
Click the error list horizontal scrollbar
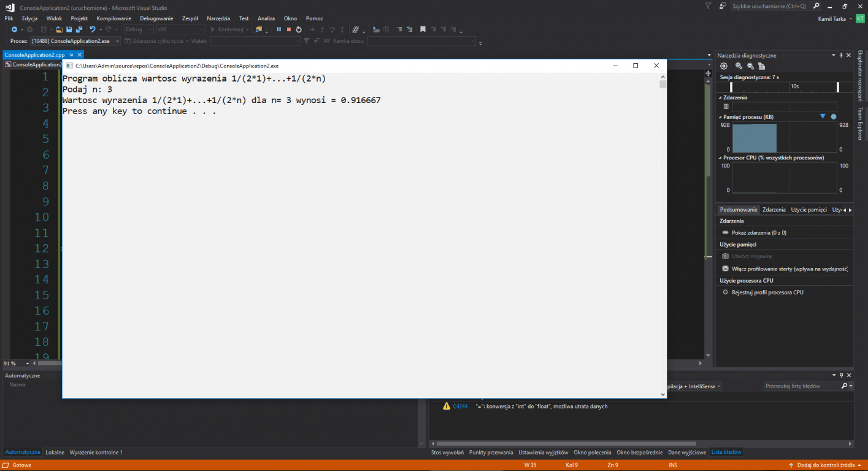566,443
